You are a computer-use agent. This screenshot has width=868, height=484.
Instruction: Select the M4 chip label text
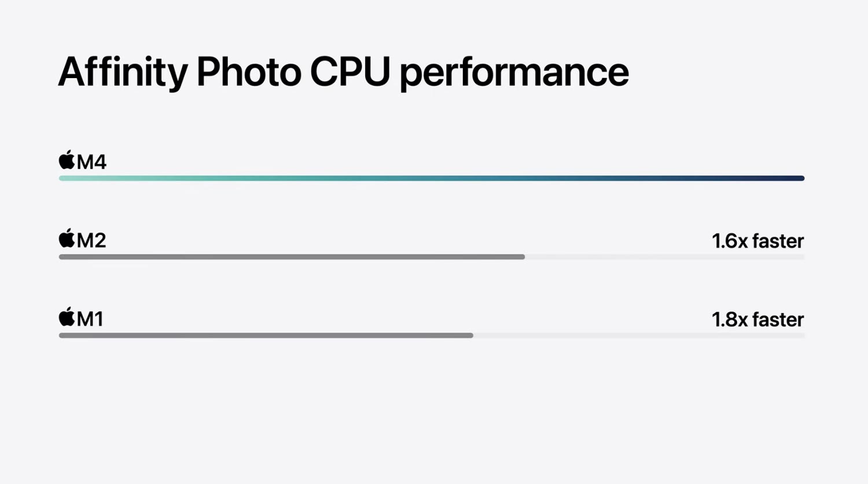click(91, 162)
